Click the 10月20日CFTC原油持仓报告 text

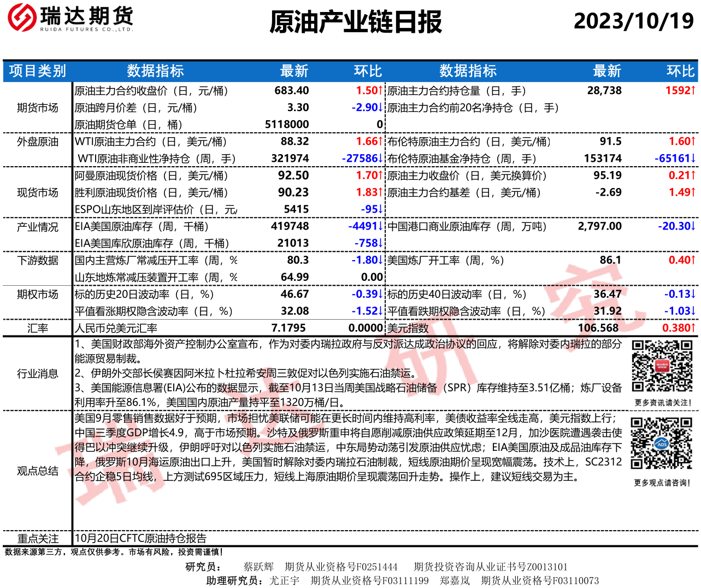click(141, 538)
